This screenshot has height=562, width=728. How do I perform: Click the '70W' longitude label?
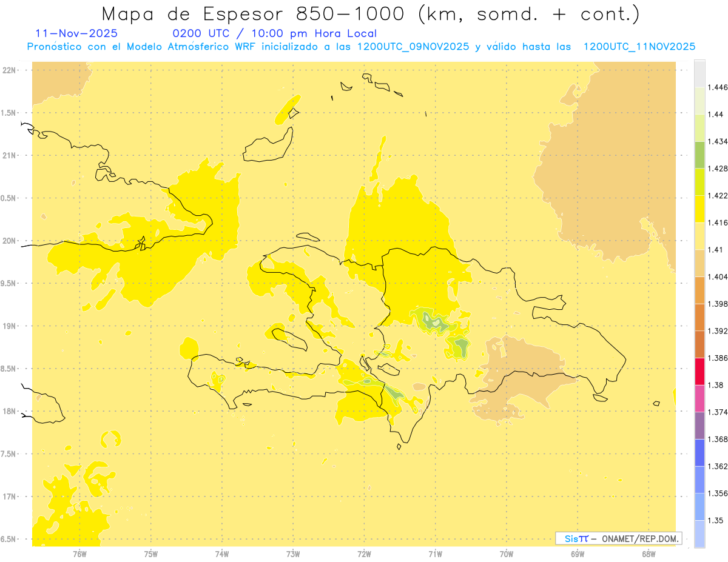tap(507, 554)
